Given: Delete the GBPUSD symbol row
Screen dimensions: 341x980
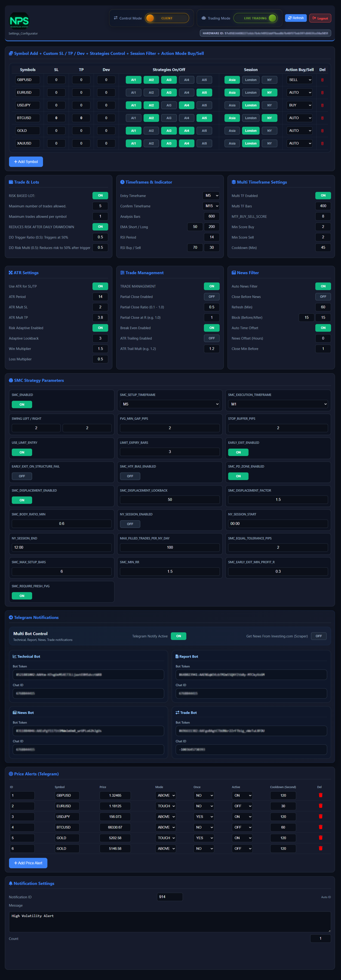Looking at the screenshot, I should pyautogui.click(x=322, y=80).
